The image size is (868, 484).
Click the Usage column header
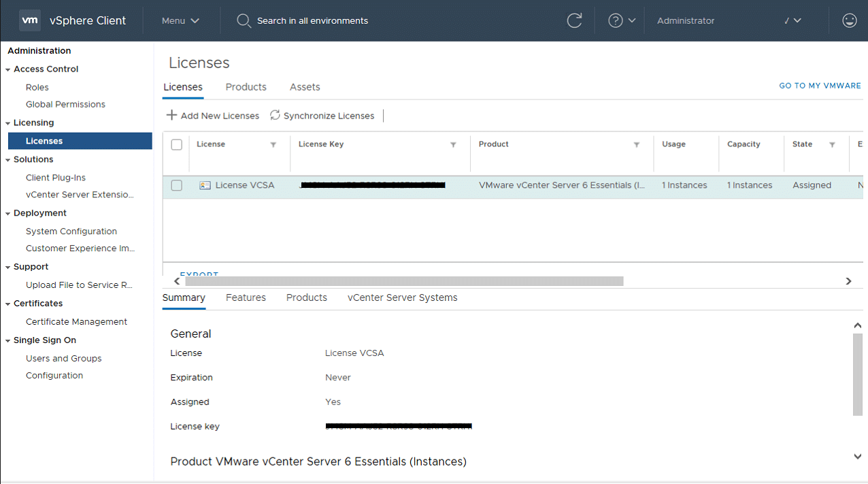[x=673, y=144]
